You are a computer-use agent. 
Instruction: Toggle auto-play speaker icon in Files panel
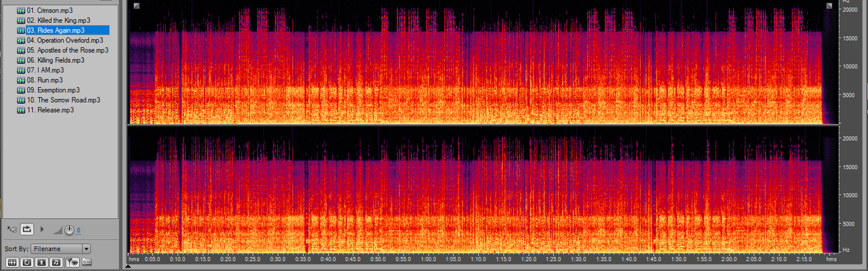(x=12, y=230)
